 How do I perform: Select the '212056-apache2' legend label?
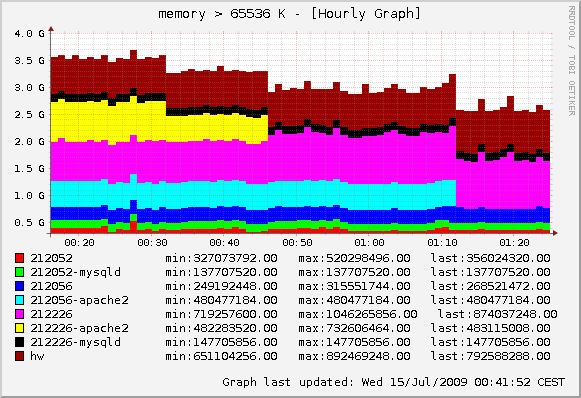coord(80,300)
